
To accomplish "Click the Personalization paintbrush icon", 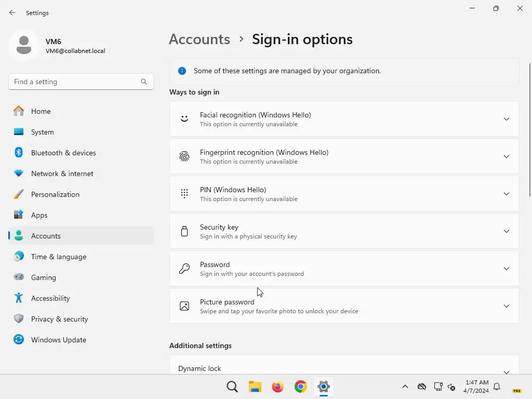I will 19,194.
